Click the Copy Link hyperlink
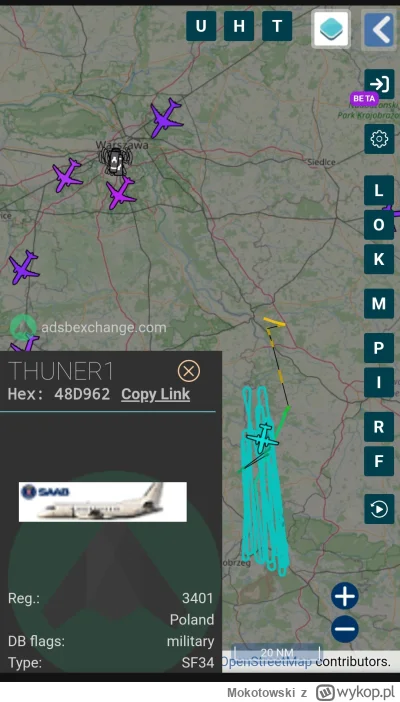 coord(155,394)
